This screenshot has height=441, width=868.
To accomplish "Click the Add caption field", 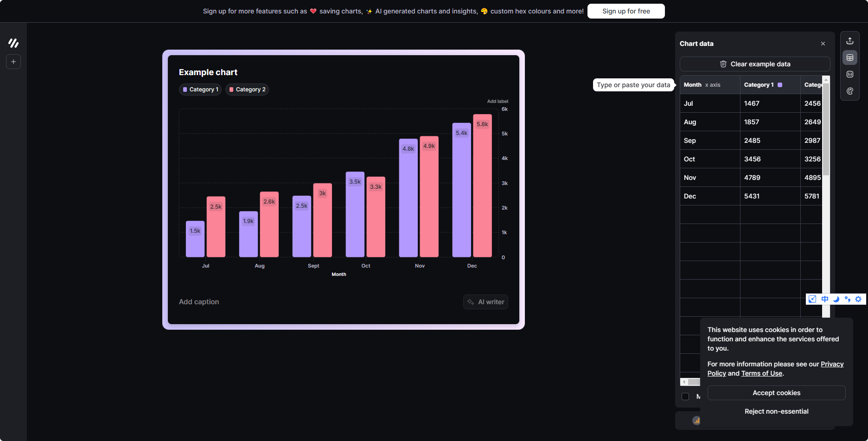I will tap(199, 302).
